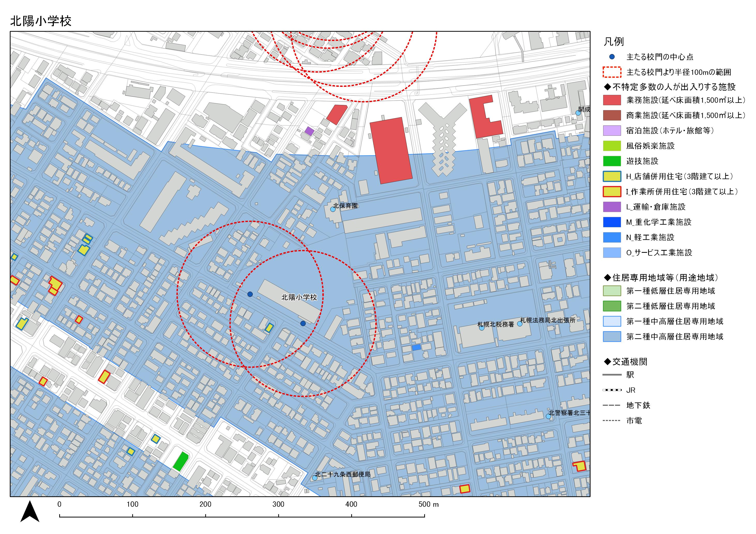
Task: Click the O_サービス工業施設 legend swatch
Action: click(x=612, y=253)
